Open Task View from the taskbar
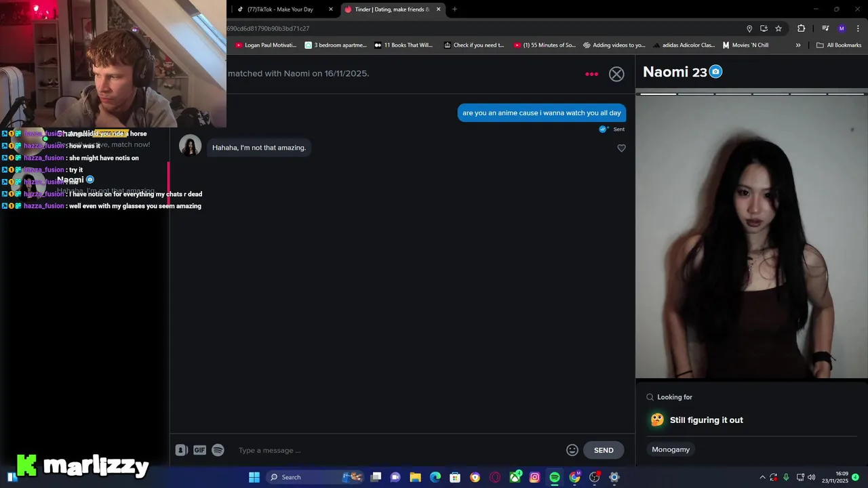Viewport: 868px width, 488px height. 376,477
